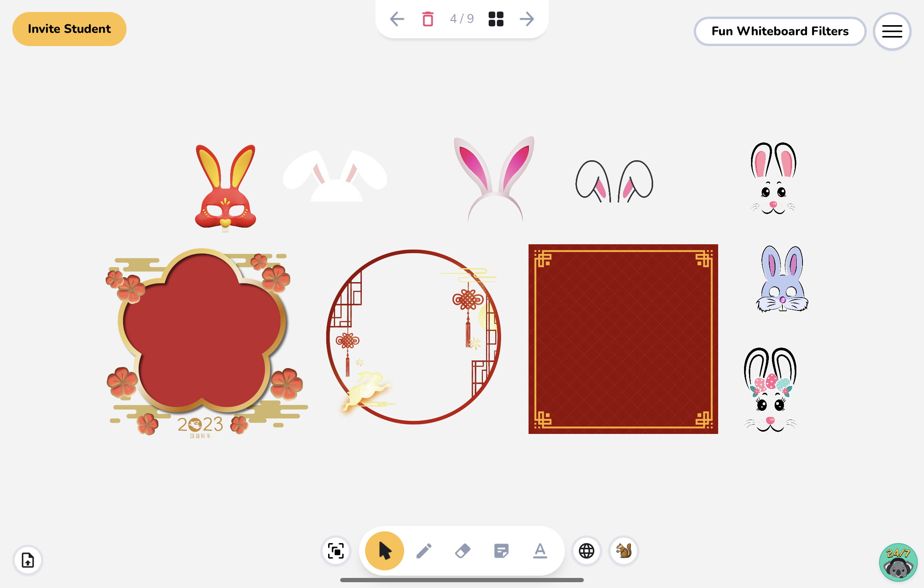Open the sticky note tool
The width and height of the screenshot is (924, 588).
[x=502, y=550]
